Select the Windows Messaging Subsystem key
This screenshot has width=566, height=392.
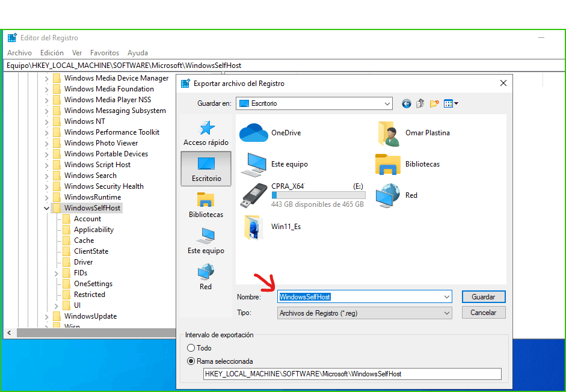(x=115, y=111)
